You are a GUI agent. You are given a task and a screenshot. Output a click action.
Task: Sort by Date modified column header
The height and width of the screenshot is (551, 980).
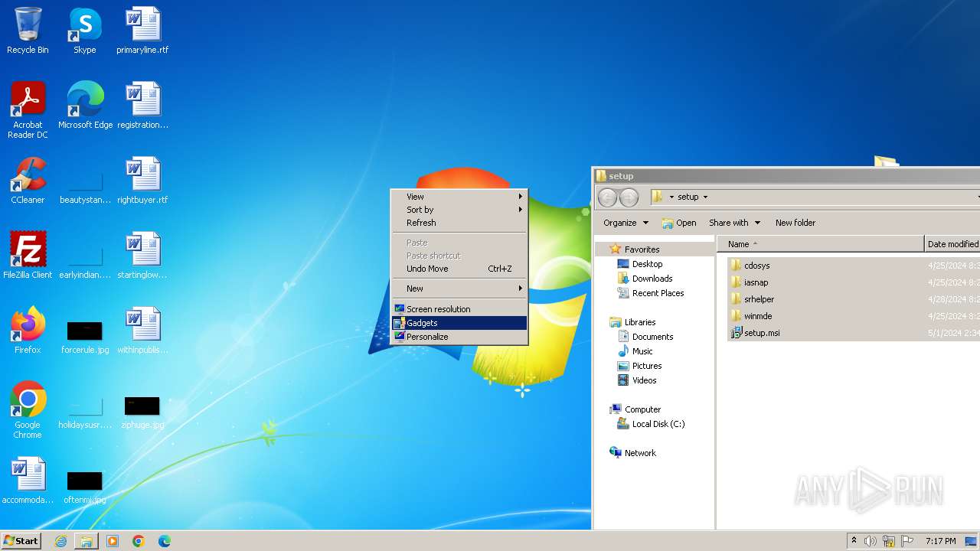pos(952,244)
